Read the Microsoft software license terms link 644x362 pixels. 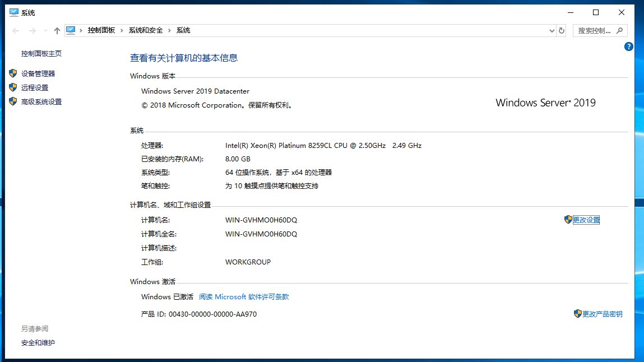[244, 297]
